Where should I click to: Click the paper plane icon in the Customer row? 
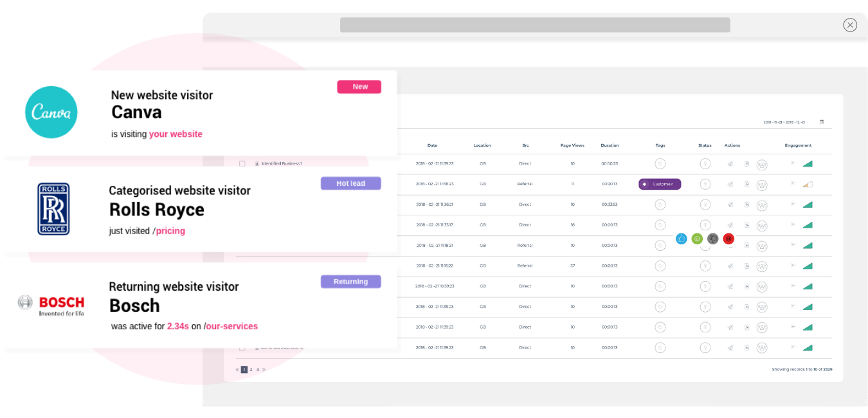pyautogui.click(x=730, y=184)
